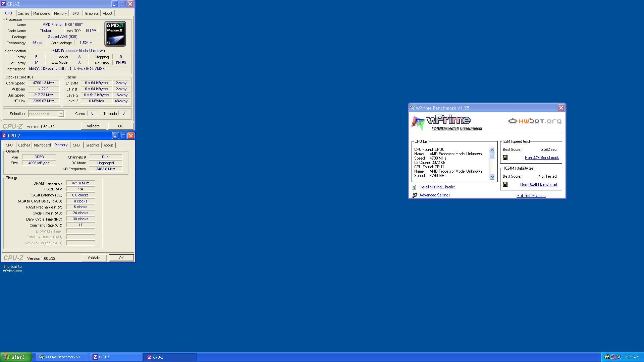Click OK in bottom CPU-Z window
This screenshot has width=644, height=362.
point(121,258)
